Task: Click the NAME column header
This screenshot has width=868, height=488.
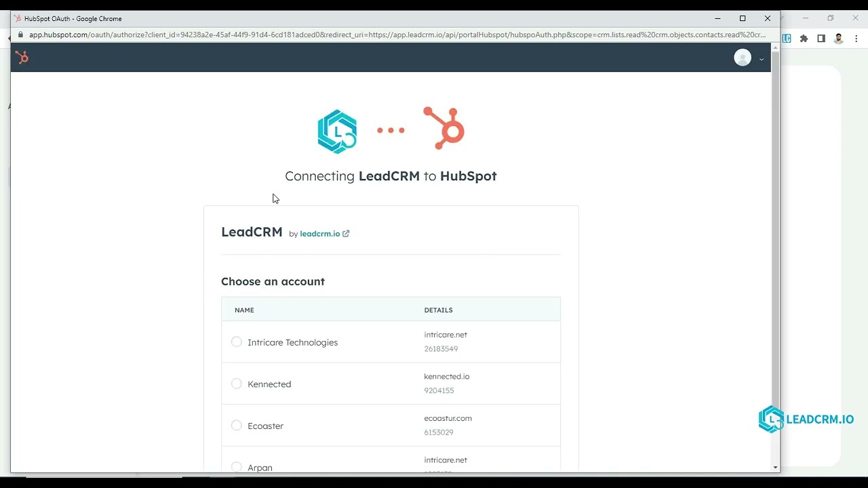Action: 244,310
